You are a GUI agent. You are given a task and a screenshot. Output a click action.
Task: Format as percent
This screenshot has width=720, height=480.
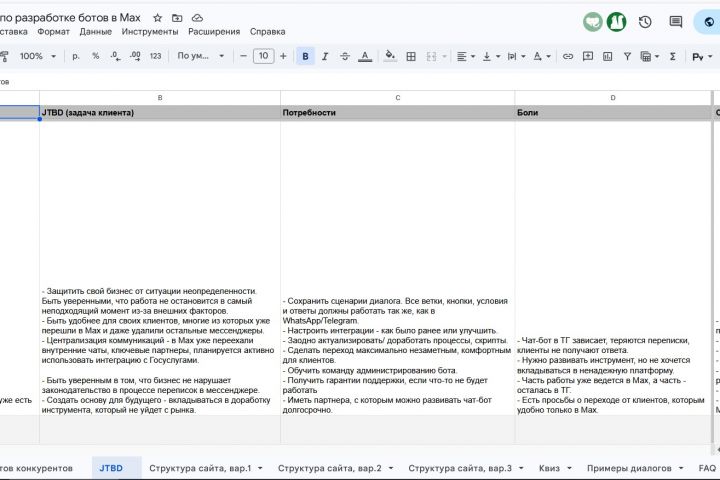click(96, 56)
